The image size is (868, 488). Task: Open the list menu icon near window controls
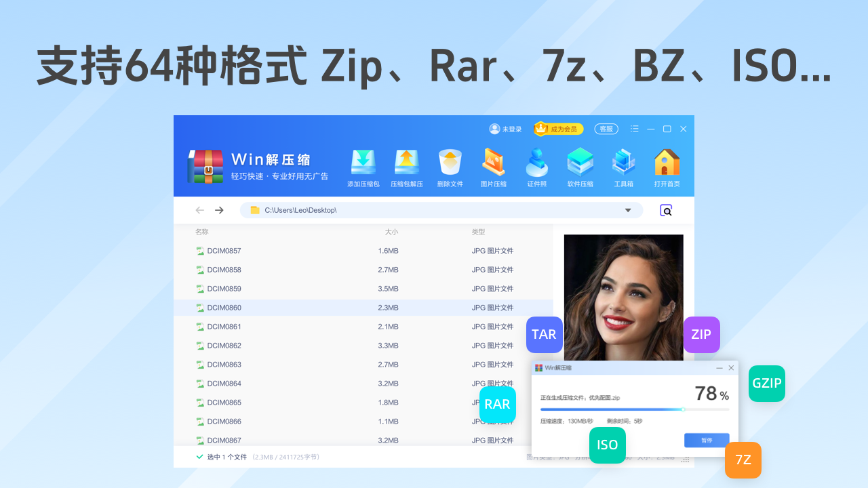(x=635, y=129)
